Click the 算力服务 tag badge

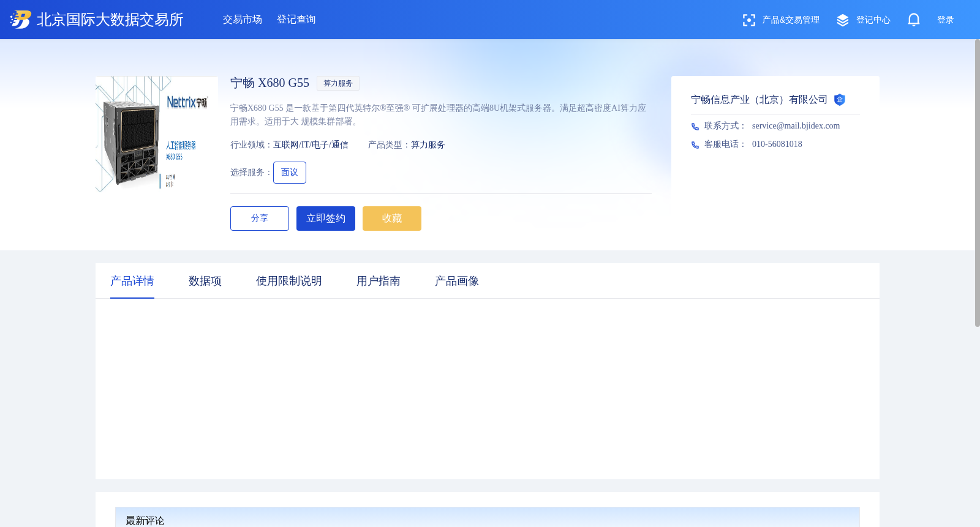(x=338, y=83)
